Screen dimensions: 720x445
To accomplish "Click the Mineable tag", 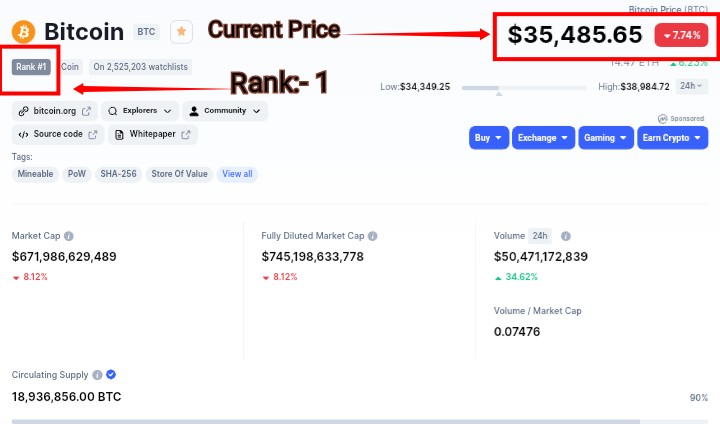I will point(35,174).
